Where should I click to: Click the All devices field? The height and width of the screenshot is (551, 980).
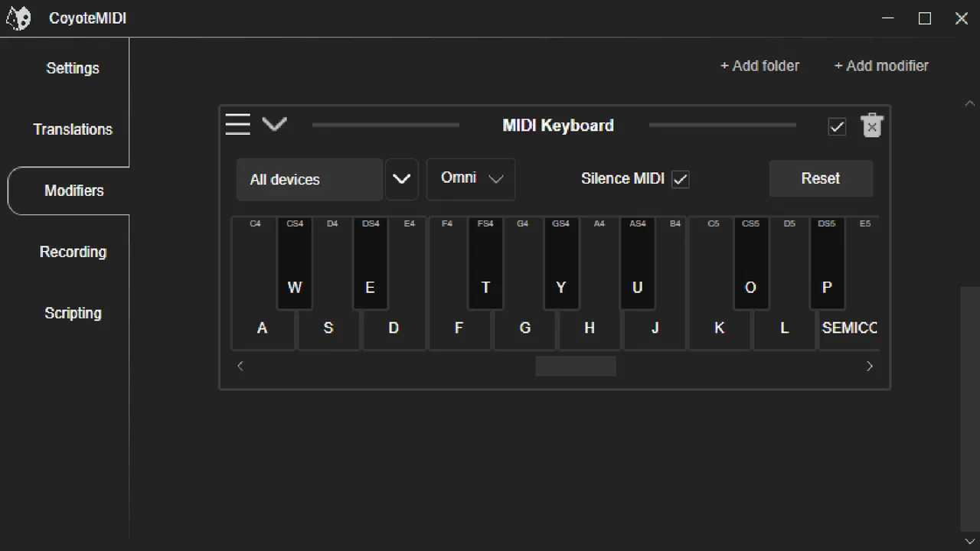click(x=309, y=179)
